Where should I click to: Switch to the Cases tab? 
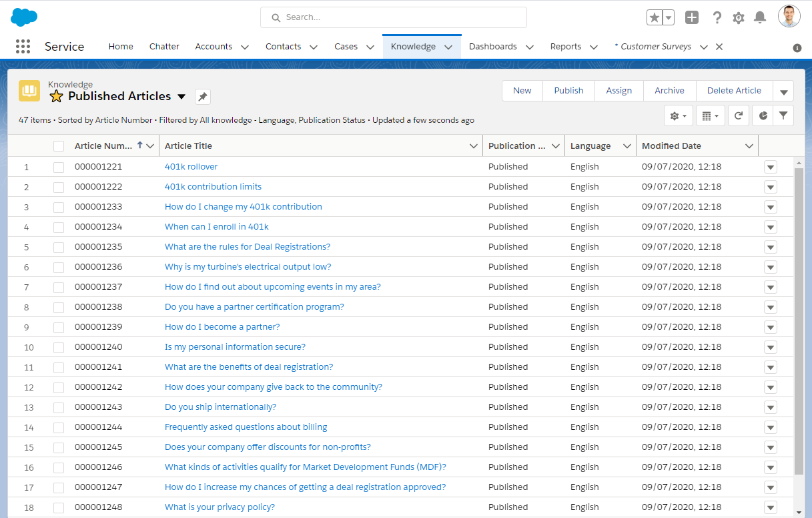pos(346,46)
